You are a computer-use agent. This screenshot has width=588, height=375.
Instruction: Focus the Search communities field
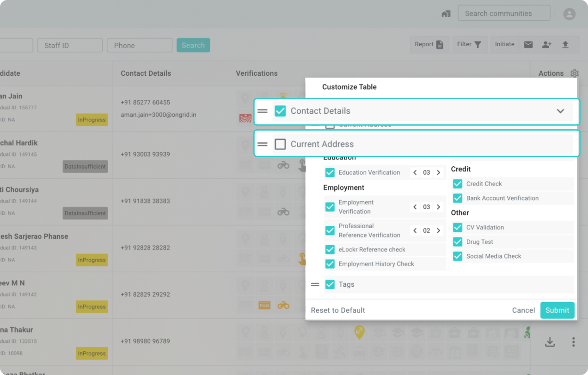click(504, 13)
